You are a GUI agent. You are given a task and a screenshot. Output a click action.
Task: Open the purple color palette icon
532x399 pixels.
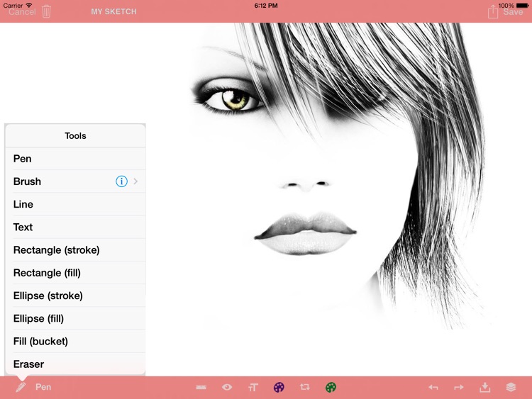click(279, 387)
